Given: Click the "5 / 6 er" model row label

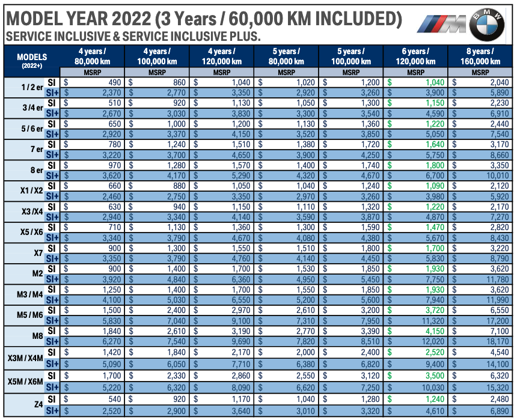Looking at the screenshot, I should click(32, 129).
